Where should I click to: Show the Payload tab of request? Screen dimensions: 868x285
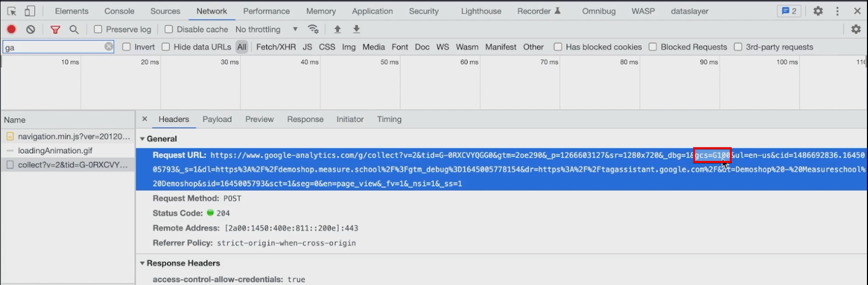(217, 119)
